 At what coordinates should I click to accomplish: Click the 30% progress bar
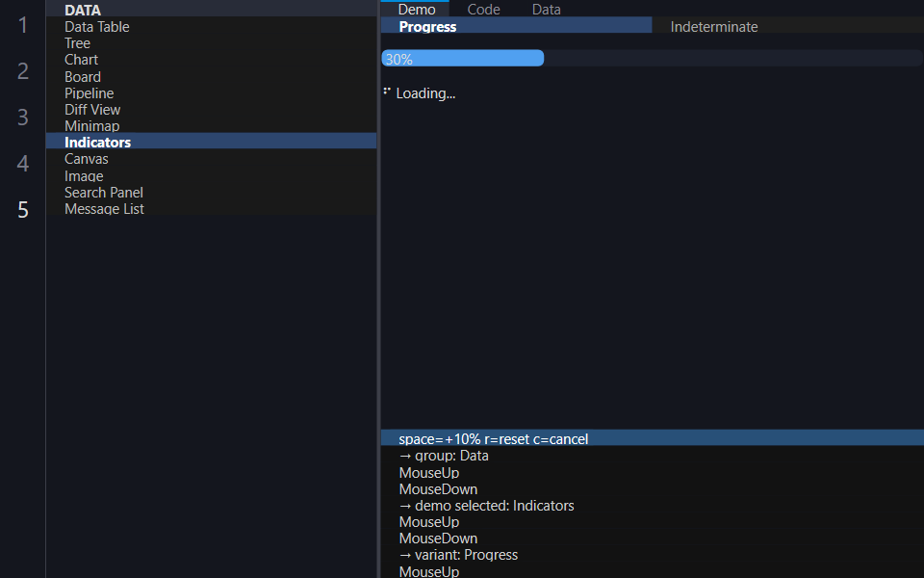tap(652, 59)
